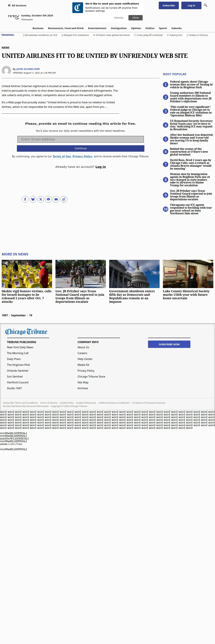Open story on Trump authorizing National Guard
The height and width of the screenshot is (644, 215).
point(191,97)
